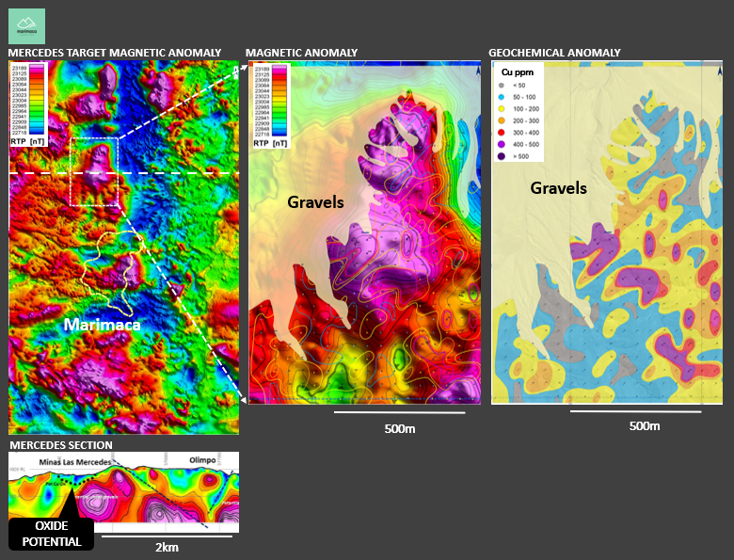
Task: Click the yellow '100 - 200' legend dot
Action: [502, 109]
